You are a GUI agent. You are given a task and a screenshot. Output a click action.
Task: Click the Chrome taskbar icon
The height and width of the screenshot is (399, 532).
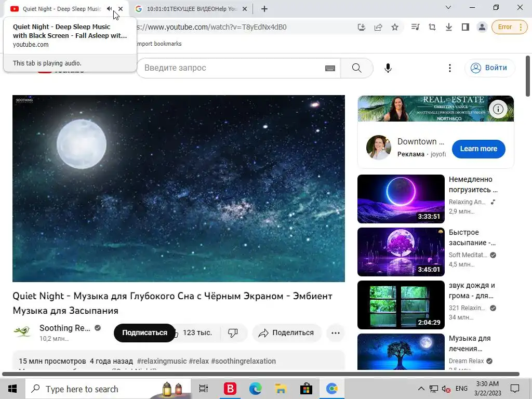332,389
